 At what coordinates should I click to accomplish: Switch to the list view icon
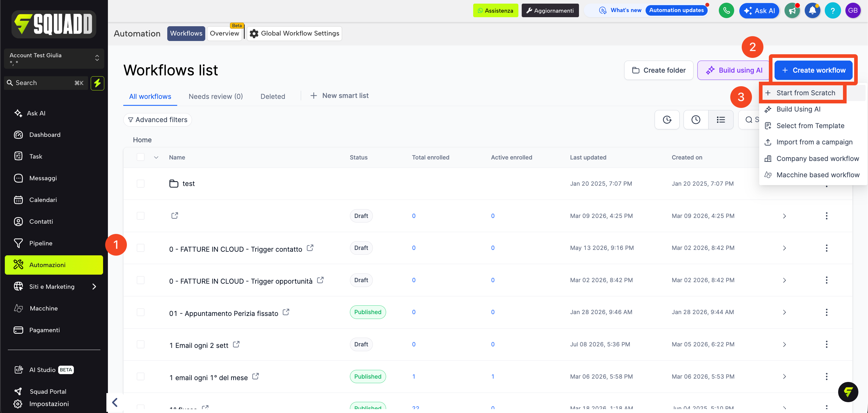[721, 120]
